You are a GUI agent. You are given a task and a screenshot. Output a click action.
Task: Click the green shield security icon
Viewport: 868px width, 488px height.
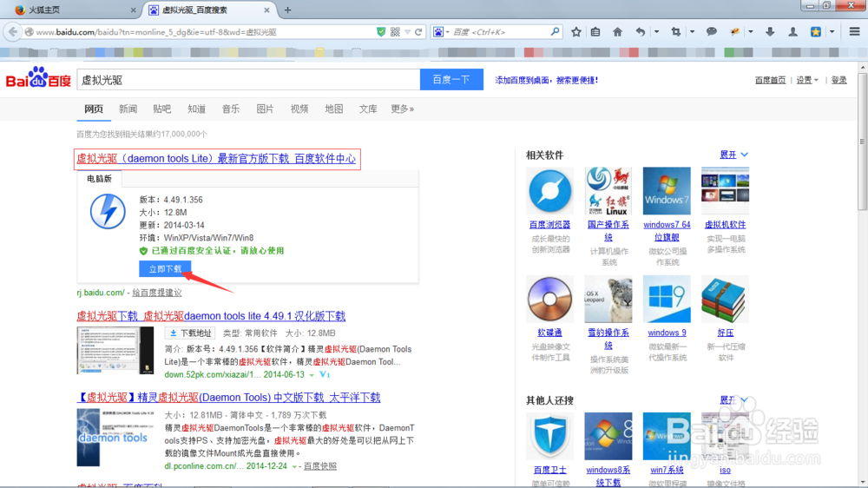[381, 32]
